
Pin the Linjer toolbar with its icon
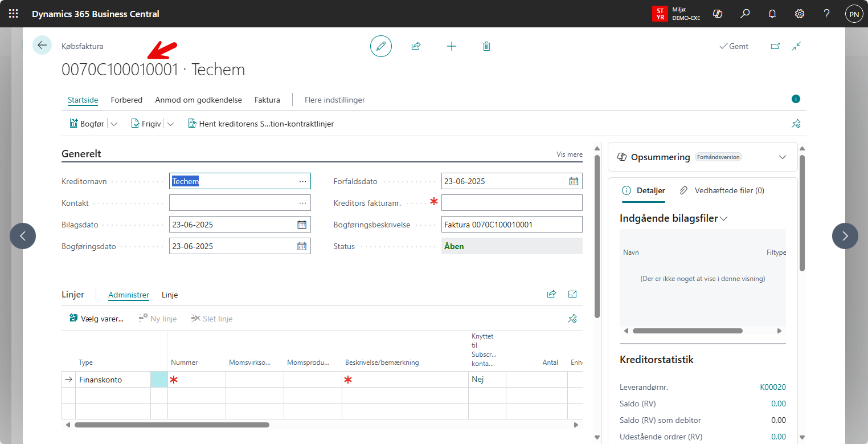click(572, 319)
